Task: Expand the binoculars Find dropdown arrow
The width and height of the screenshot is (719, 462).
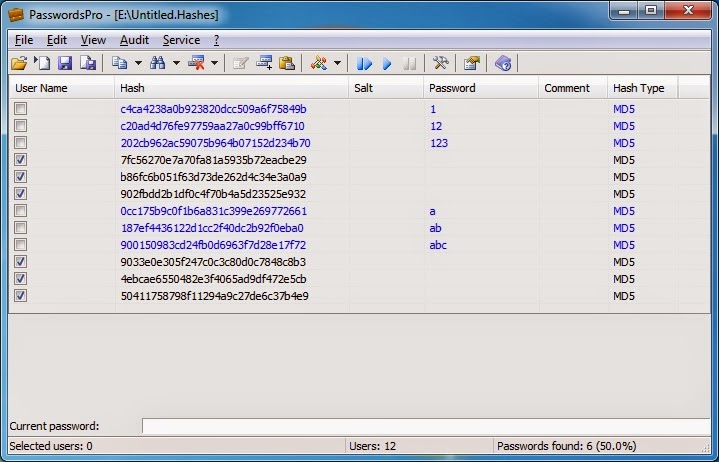Action: tap(176, 63)
